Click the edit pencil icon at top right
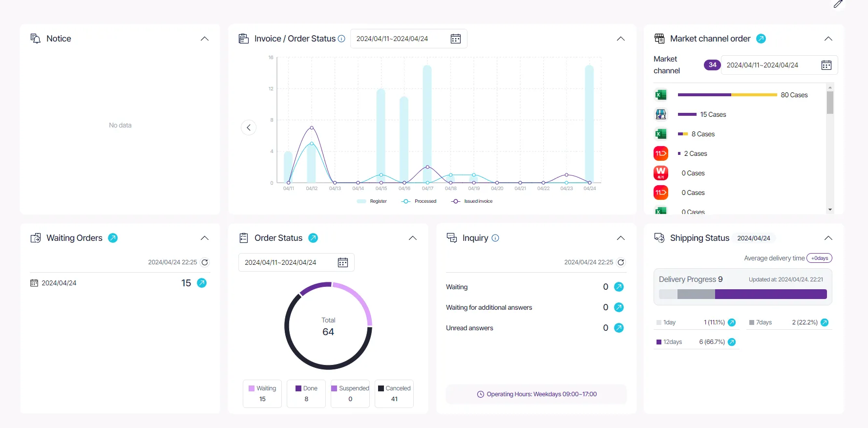The image size is (868, 428). tap(838, 4)
